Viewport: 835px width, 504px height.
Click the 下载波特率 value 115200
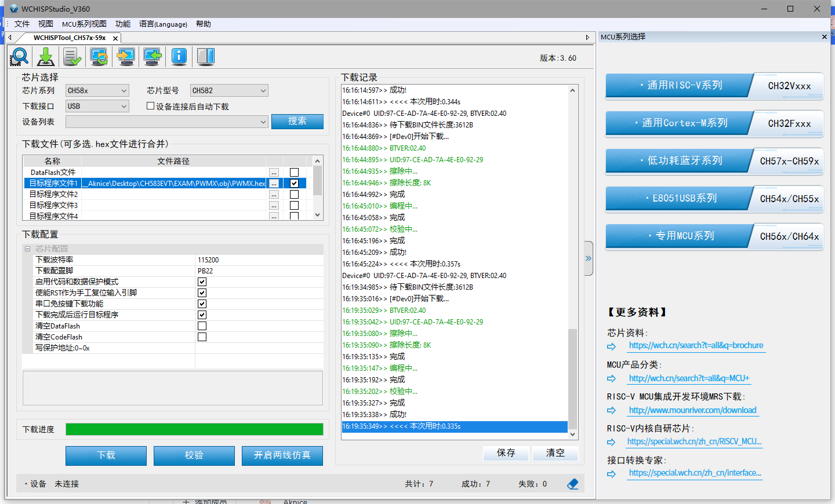point(208,260)
